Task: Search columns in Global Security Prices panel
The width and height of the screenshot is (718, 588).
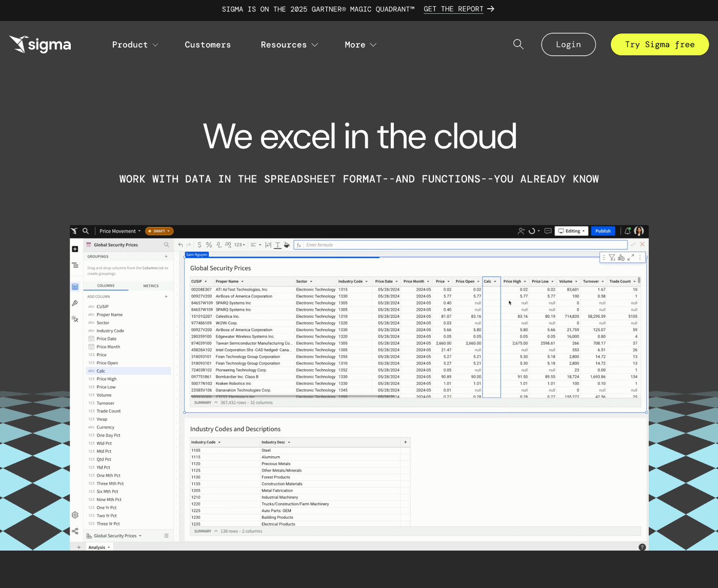Action: click(166, 245)
